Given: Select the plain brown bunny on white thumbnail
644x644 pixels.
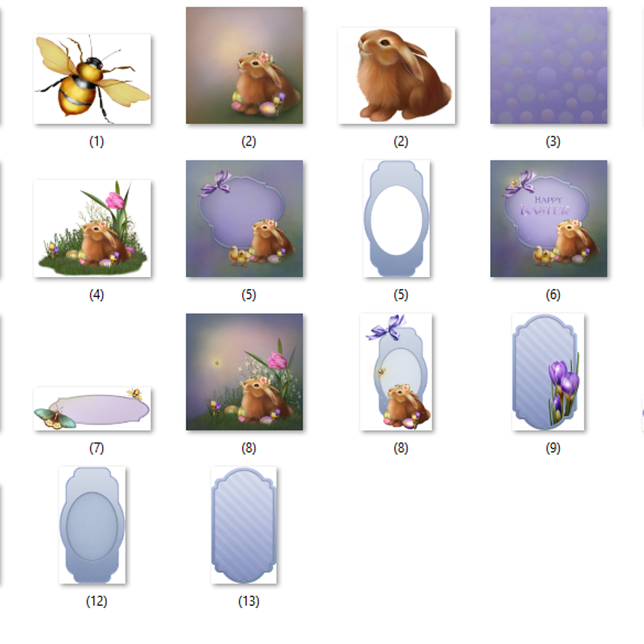Looking at the screenshot, I should coord(396,76).
